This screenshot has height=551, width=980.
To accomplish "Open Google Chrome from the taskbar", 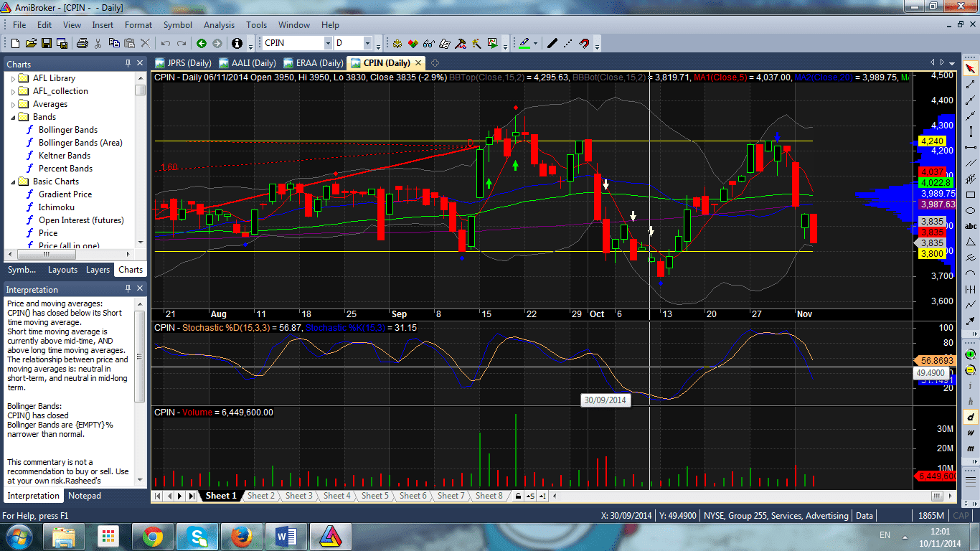I will pos(152,536).
